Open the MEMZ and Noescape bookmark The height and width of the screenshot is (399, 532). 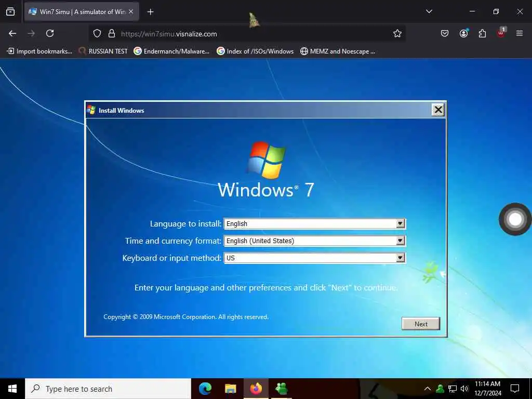(338, 51)
